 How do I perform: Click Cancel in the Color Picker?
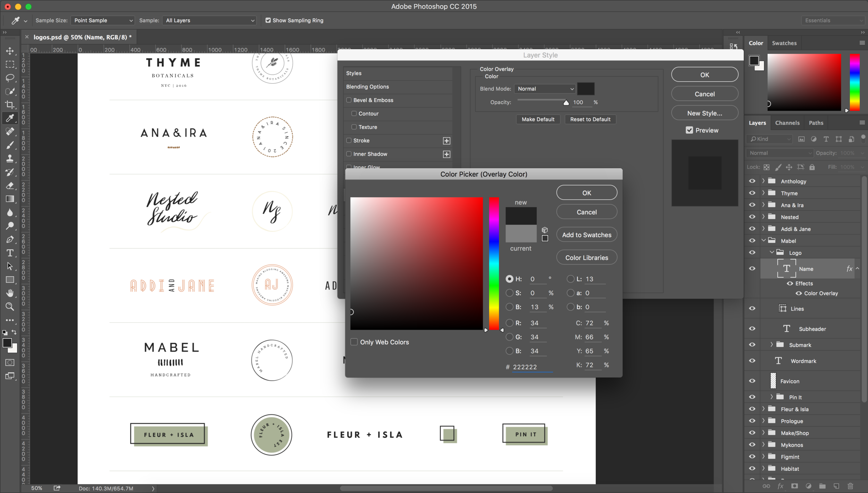coord(586,212)
